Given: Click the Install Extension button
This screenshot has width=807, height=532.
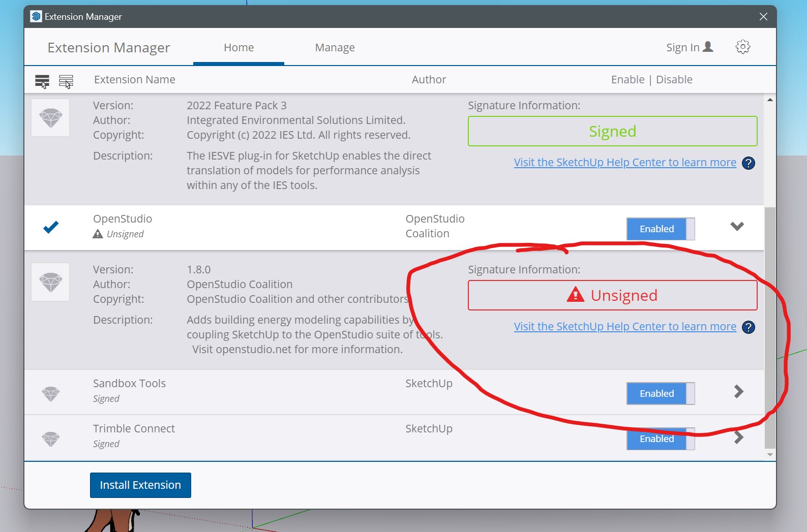Looking at the screenshot, I should coord(140,485).
